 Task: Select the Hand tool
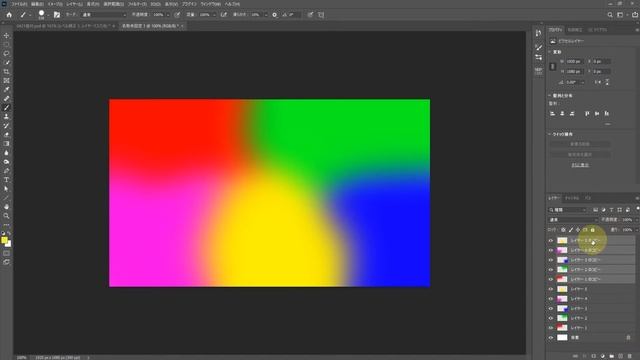click(6, 207)
